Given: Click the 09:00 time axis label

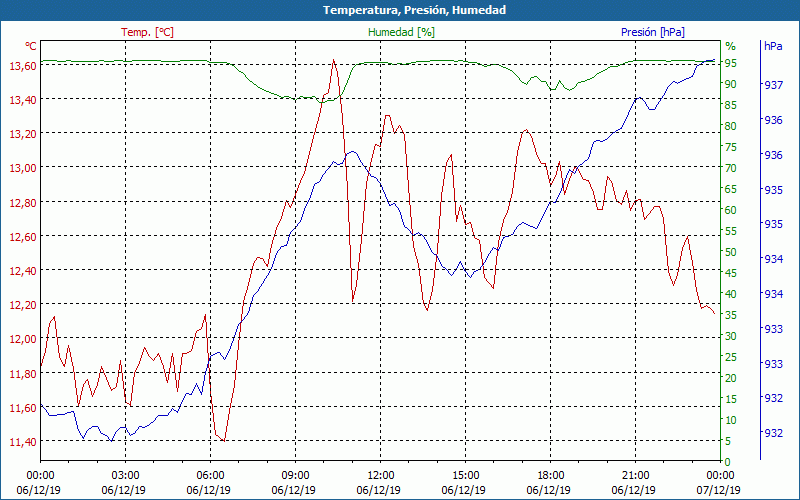Looking at the screenshot, I should (295, 476).
